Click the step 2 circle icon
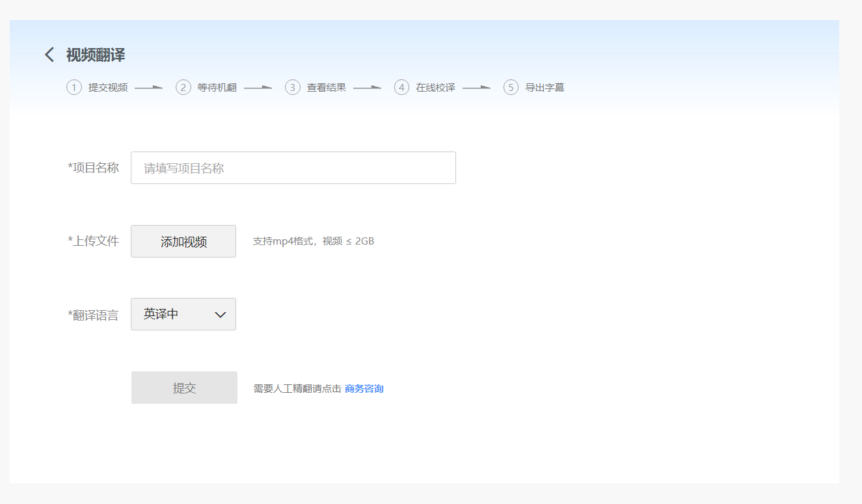This screenshot has height=504, width=862. pyautogui.click(x=183, y=87)
